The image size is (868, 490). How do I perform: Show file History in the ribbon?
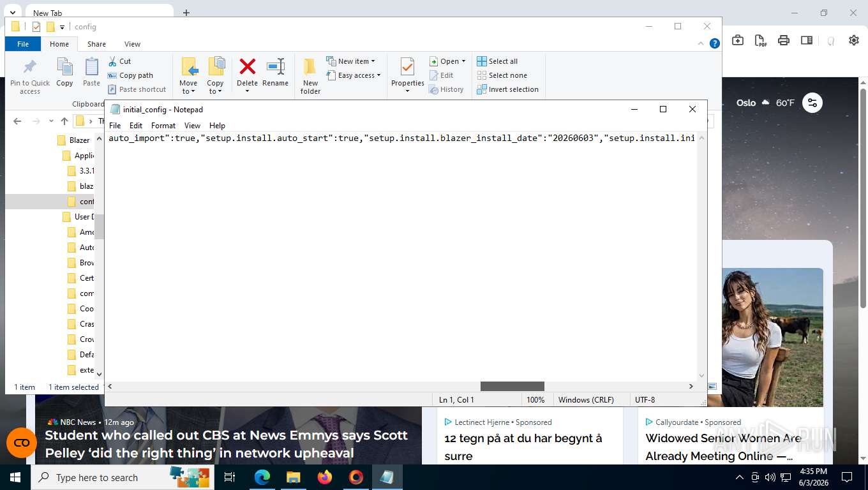(446, 89)
